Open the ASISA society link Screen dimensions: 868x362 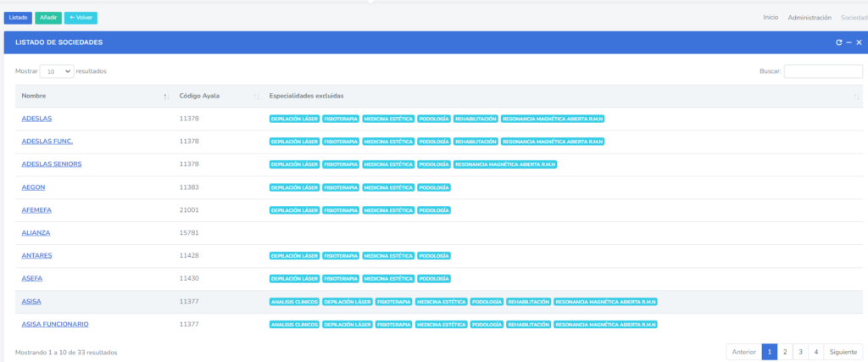[x=31, y=302]
